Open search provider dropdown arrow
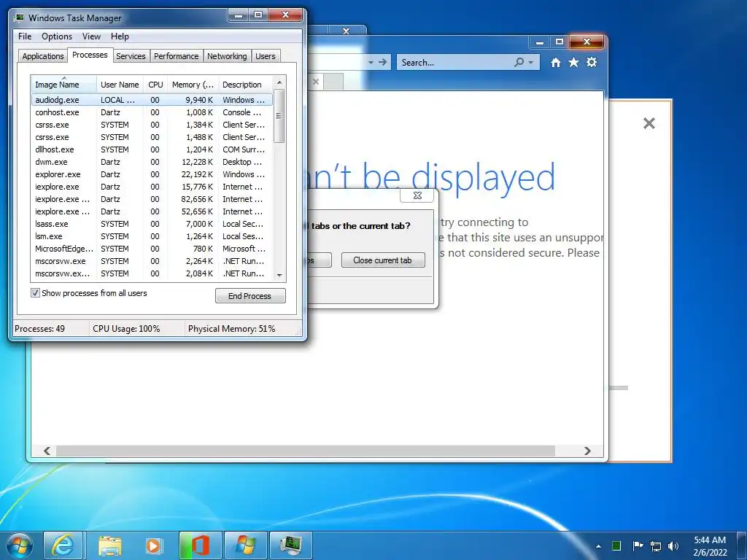 (x=531, y=63)
